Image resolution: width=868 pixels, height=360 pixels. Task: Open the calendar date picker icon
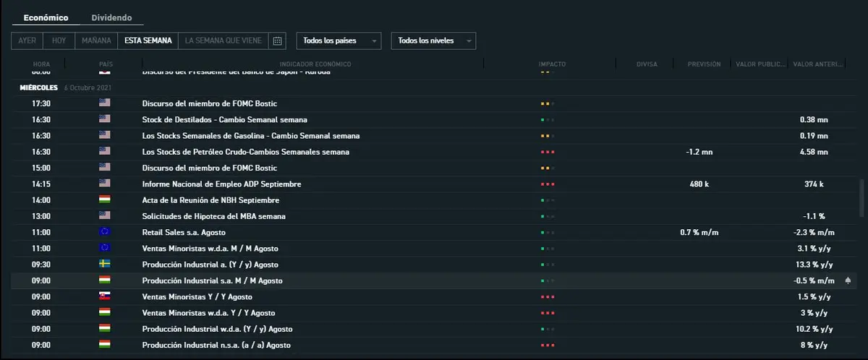click(x=277, y=40)
